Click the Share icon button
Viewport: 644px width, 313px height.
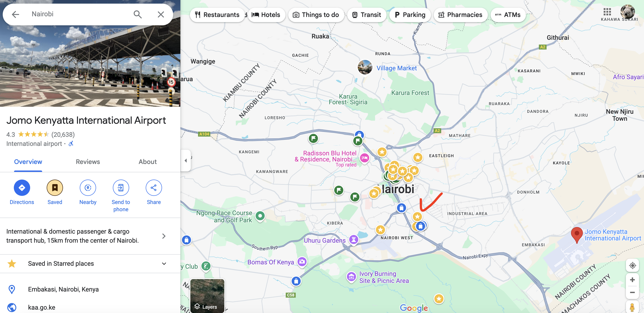[153, 188]
